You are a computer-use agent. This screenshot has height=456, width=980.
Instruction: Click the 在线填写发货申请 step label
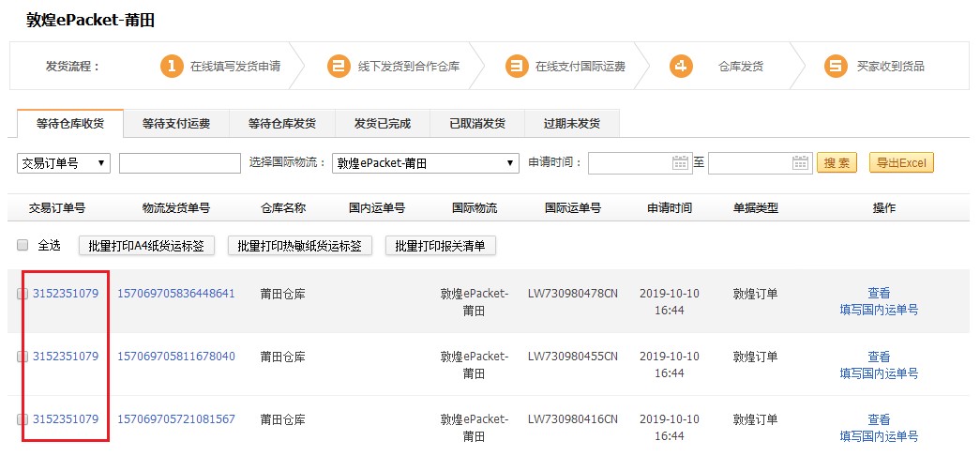[x=235, y=67]
